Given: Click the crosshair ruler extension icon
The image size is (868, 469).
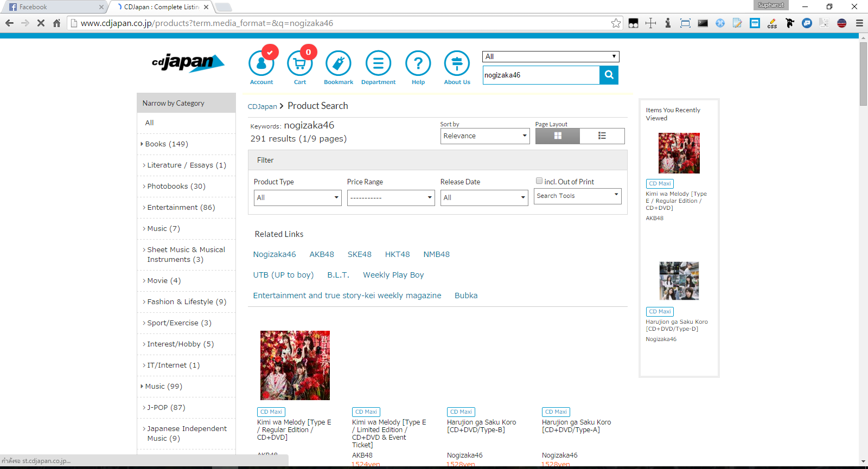Looking at the screenshot, I should coord(650,23).
